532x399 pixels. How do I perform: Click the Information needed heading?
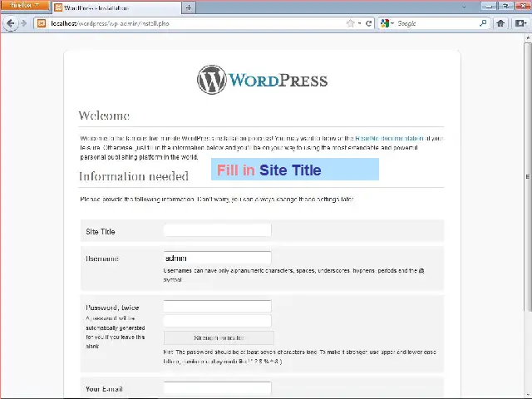[x=134, y=176]
